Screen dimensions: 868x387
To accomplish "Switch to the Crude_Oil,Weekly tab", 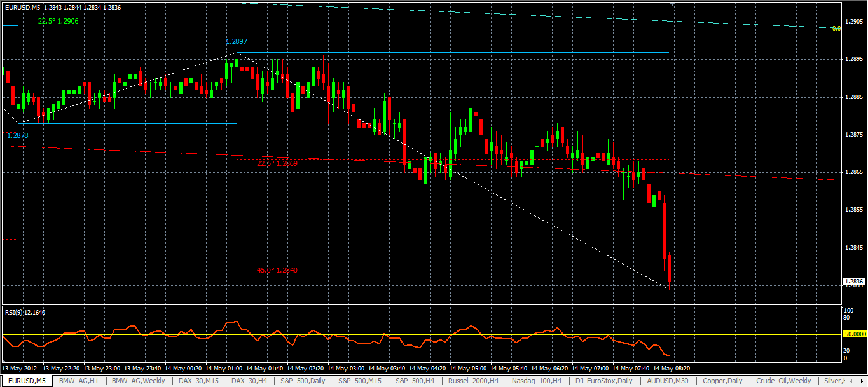I will pyautogui.click(x=783, y=381).
